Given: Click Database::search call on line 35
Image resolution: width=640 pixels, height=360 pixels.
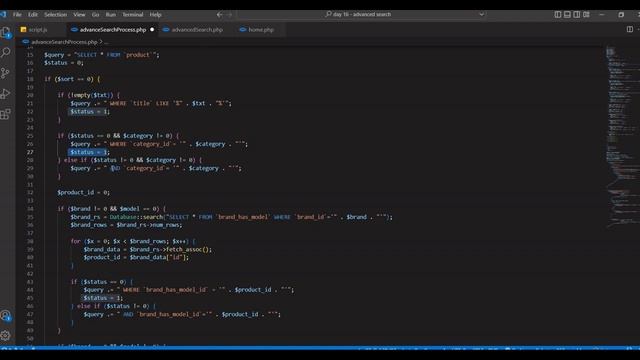Looking at the screenshot, I should tap(136, 217).
